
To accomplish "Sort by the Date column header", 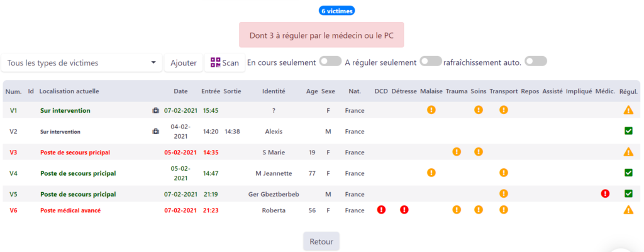I will [x=180, y=91].
